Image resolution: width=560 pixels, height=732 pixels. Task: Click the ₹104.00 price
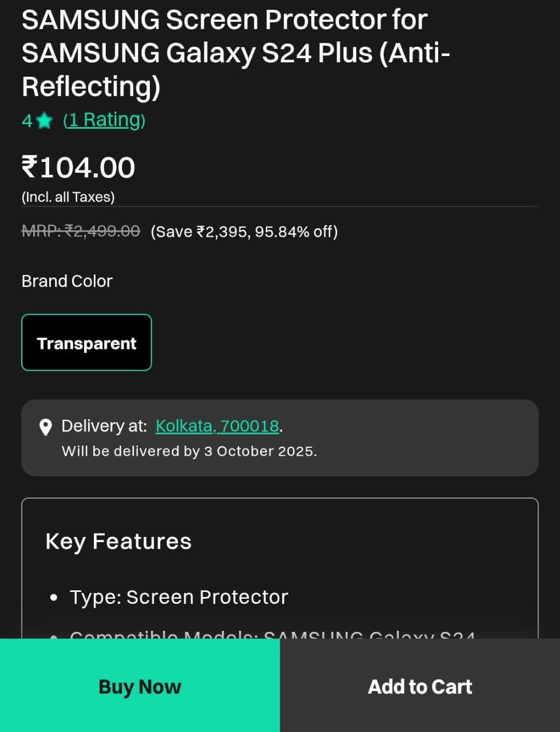pyautogui.click(x=78, y=168)
